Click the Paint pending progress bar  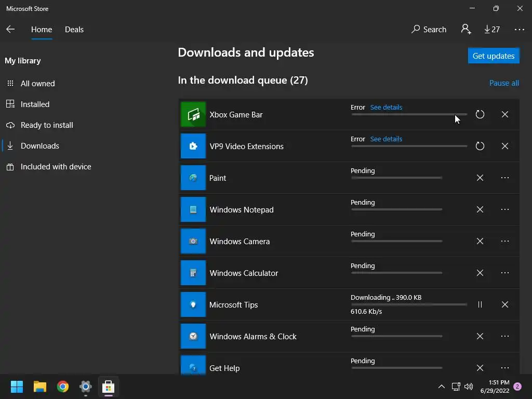coord(396,178)
